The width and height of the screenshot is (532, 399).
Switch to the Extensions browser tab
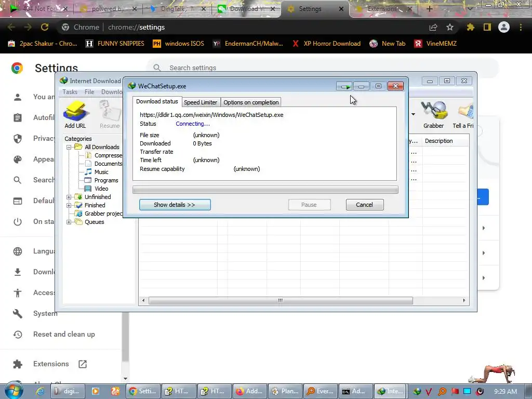381,9
